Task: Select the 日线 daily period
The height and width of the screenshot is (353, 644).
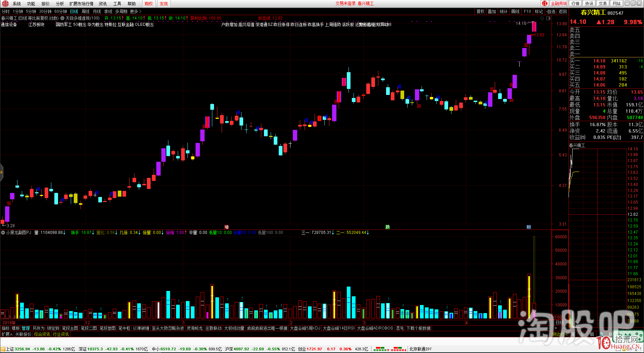Action: click(x=74, y=11)
